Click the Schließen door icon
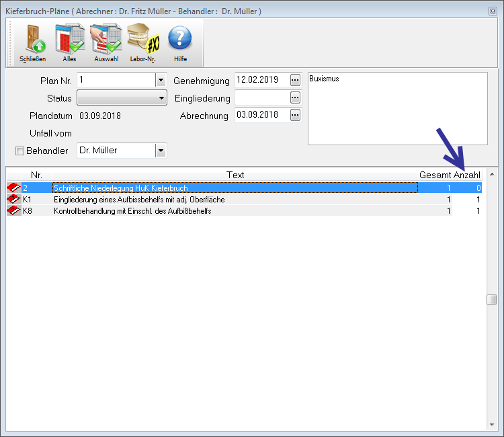This screenshot has width=504, height=437. [x=32, y=39]
